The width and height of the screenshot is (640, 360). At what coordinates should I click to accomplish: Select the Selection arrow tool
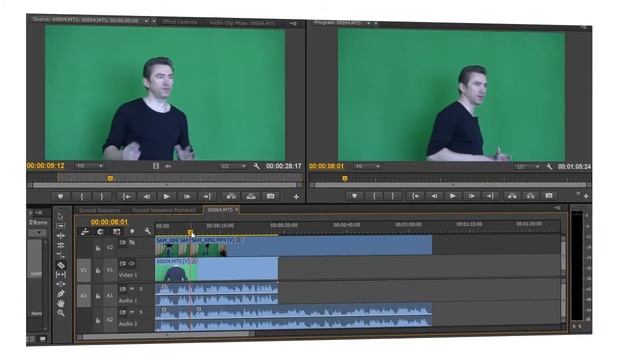[60, 216]
